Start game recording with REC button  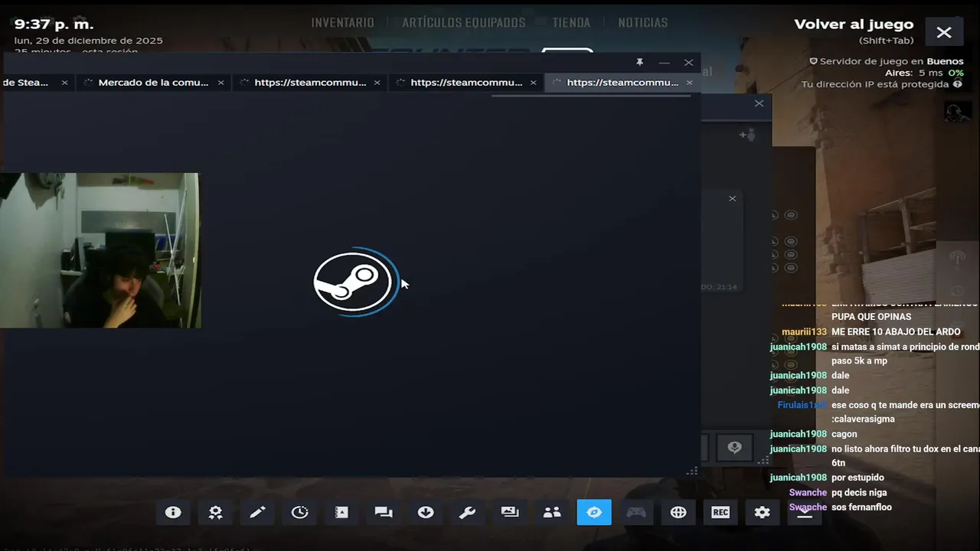pos(720,512)
